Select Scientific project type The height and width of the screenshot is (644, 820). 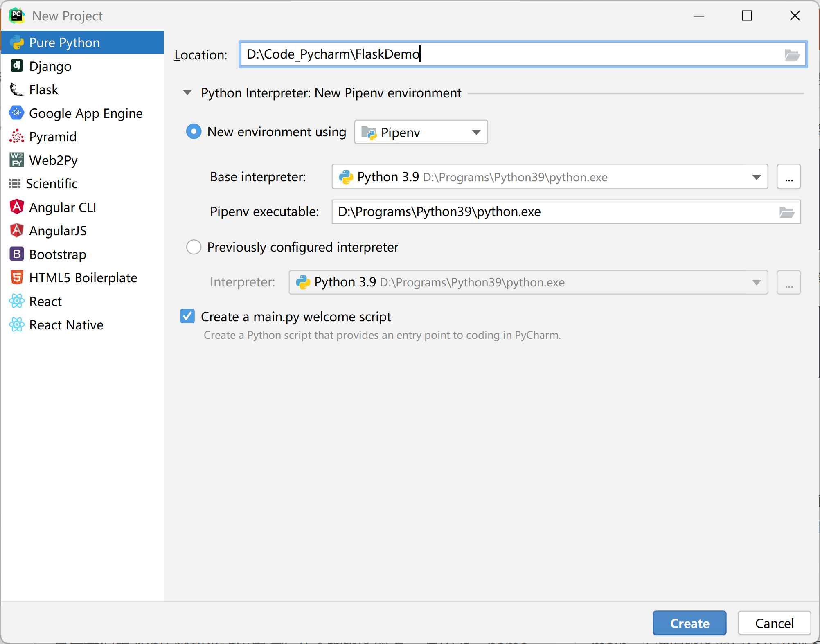point(52,184)
